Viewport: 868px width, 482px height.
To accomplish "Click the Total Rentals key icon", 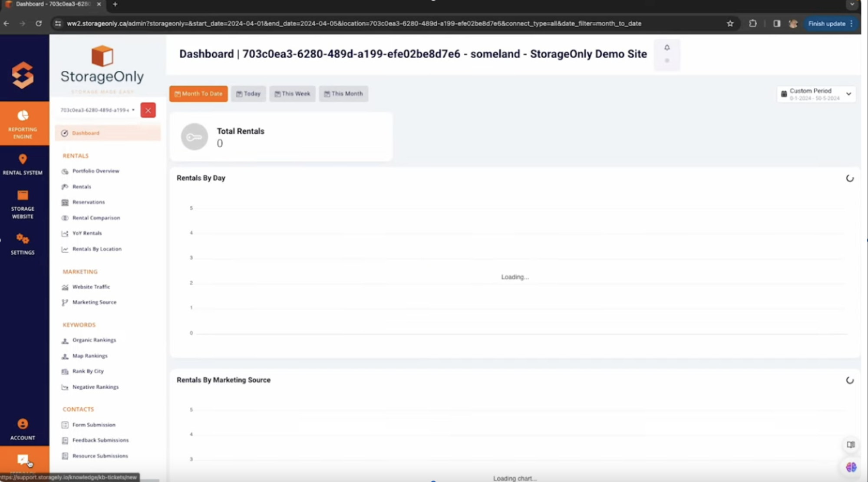I will (194, 137).
